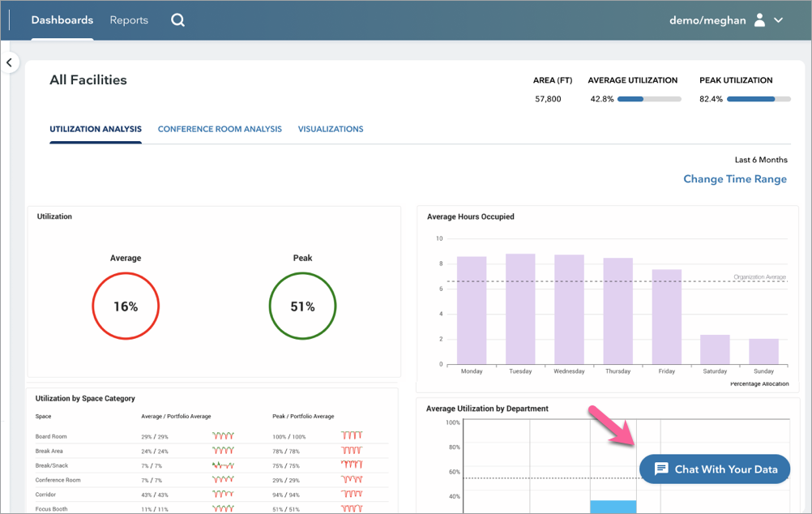Screen dimensions: 812x514
Task: Open the search magnifier icon
Action: coord(178,20)
